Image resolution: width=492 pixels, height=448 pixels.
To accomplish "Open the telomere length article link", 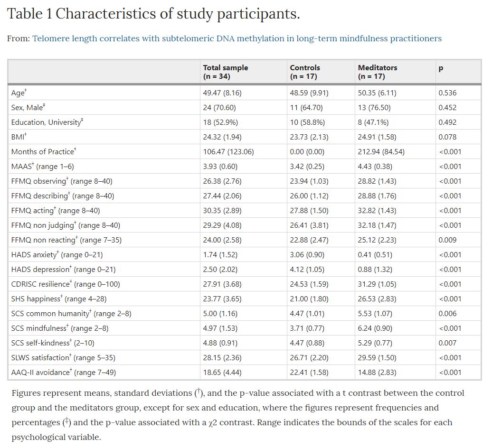I will (x=237, y=38).
